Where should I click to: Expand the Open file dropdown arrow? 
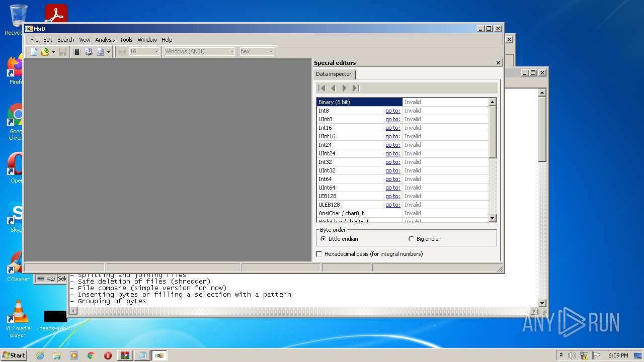tap(53, 52)
